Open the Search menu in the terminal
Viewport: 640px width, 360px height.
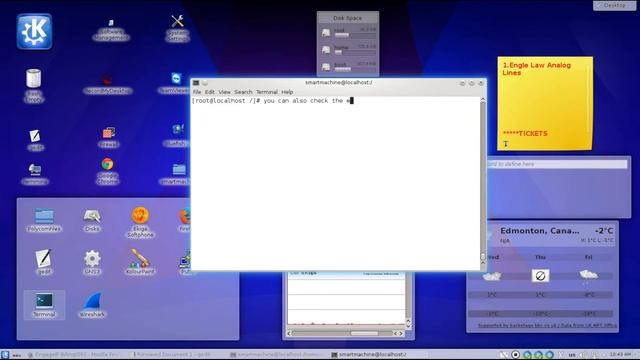(x=243, y=92)
